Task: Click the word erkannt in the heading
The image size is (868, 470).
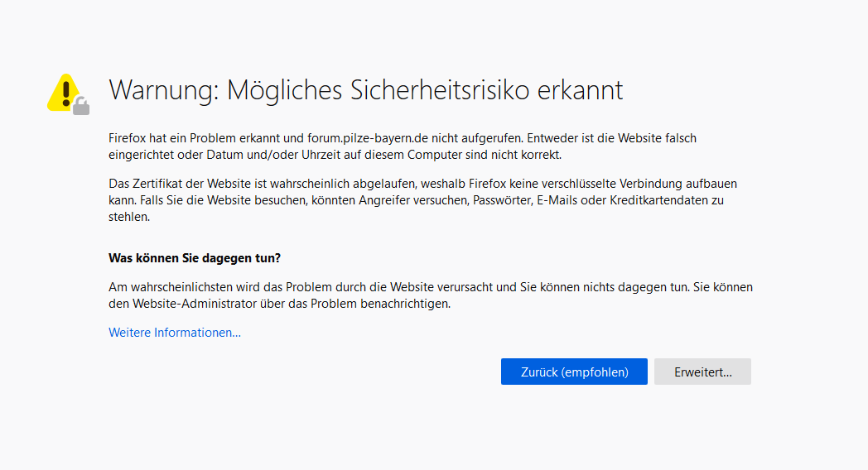Action: pyautogui.click(x=580, y=90)
